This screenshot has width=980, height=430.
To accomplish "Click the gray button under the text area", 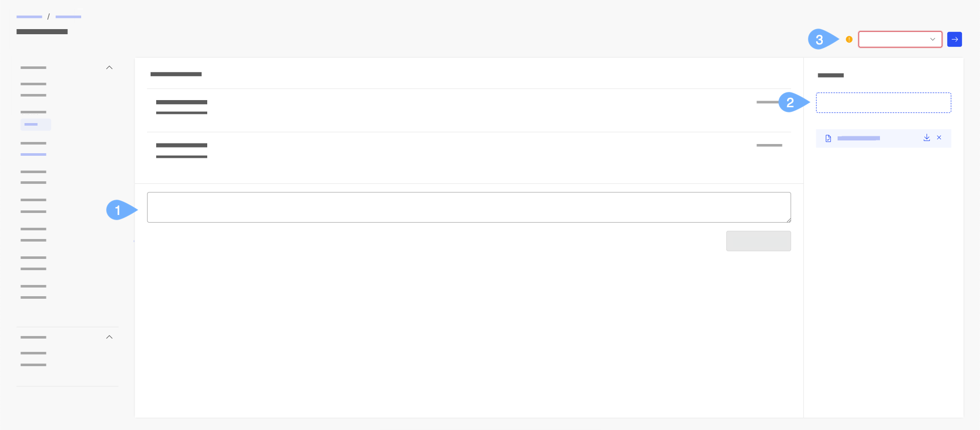I will click(x=758, y=241).
